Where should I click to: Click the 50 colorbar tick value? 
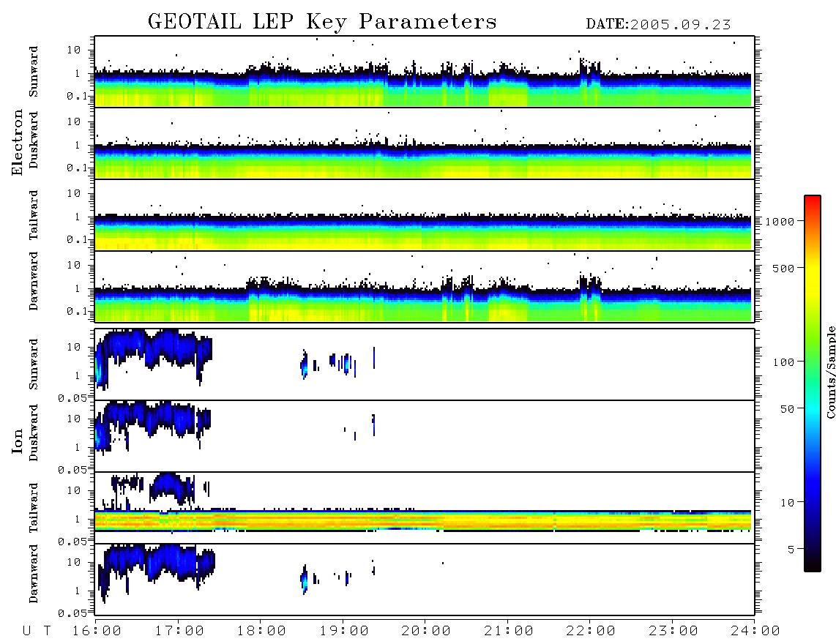click(787, 409)
